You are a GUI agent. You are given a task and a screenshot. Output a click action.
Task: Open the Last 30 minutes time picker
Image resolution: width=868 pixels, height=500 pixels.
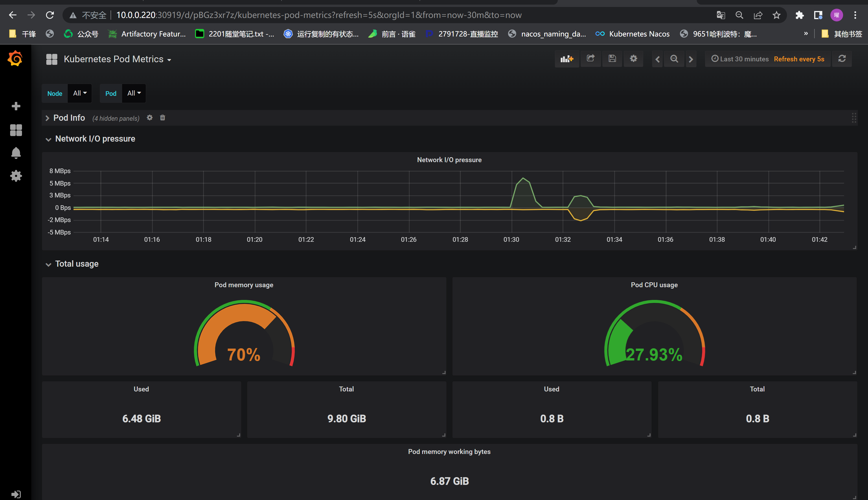740,59
